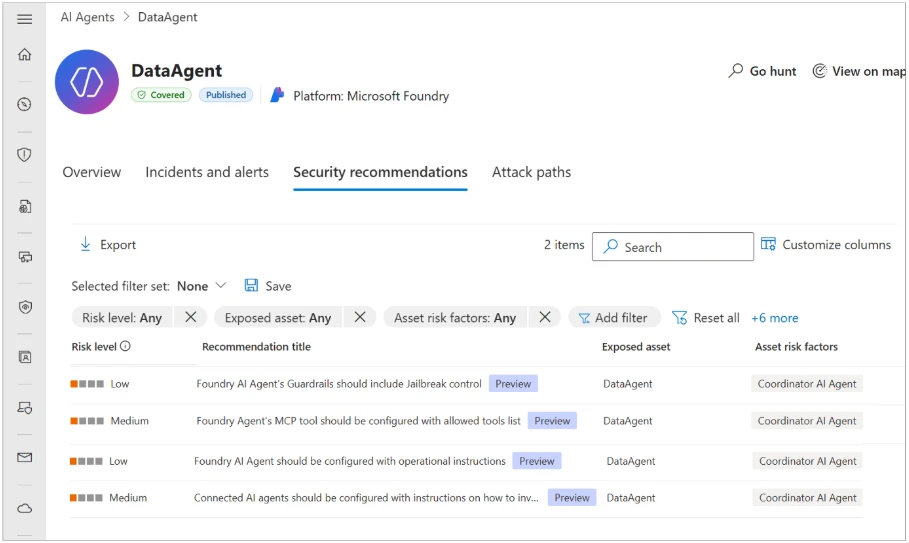
Task: Click the Export download icon
Action: (85, 245)
